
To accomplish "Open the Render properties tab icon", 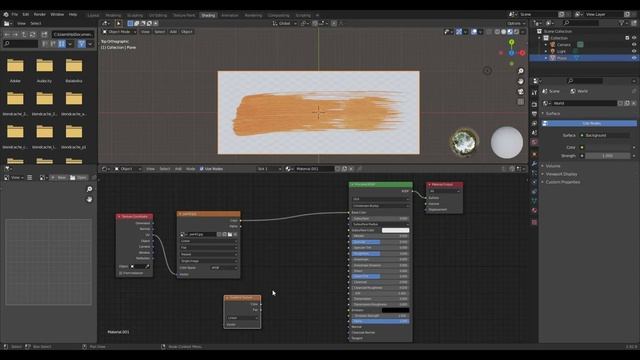I will [x=534, y=104].
